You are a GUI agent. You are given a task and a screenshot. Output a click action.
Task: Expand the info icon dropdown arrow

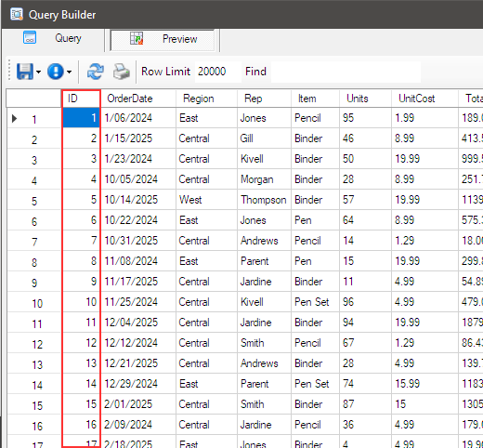70,72
